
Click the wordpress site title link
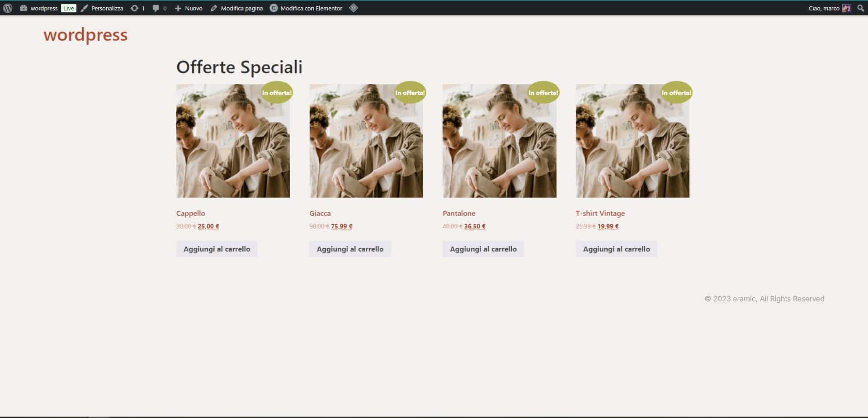coord(85,35)
